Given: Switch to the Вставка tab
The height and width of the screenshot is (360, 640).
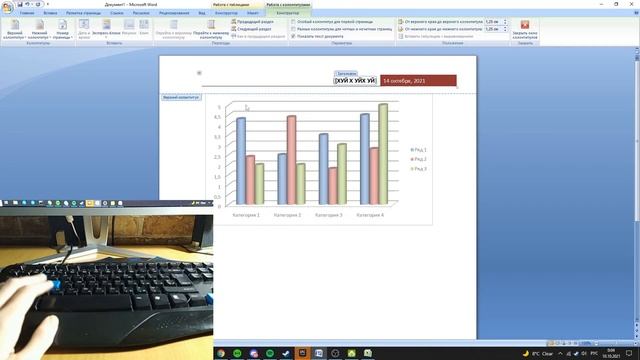Looking at the screenshot, I should pos(50,13).
